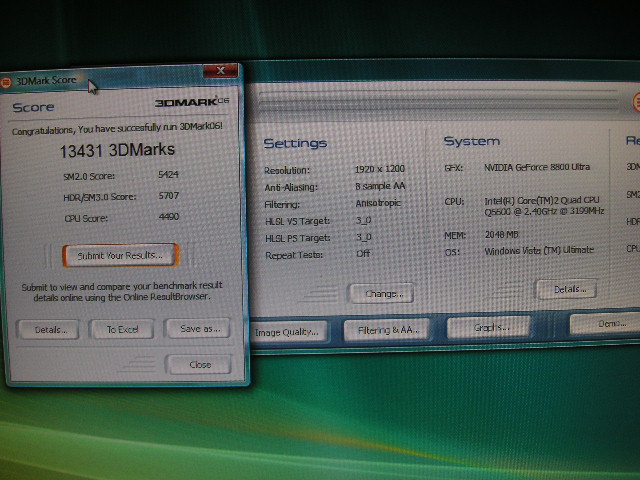This screenshot has height=480, width=640.
Task: Click Filtering value Anisotropic
Action: point(378,203)
